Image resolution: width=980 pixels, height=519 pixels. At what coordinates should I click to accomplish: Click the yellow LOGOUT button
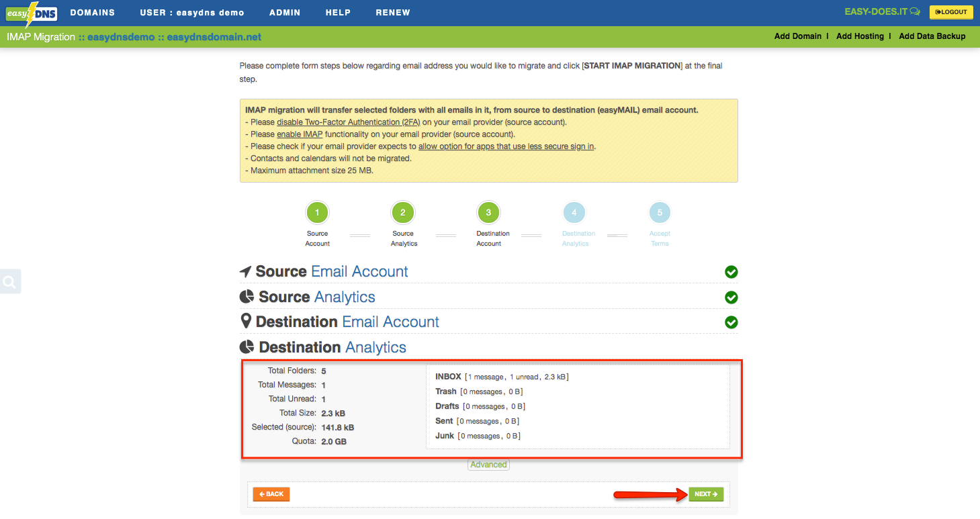[951, 12]
